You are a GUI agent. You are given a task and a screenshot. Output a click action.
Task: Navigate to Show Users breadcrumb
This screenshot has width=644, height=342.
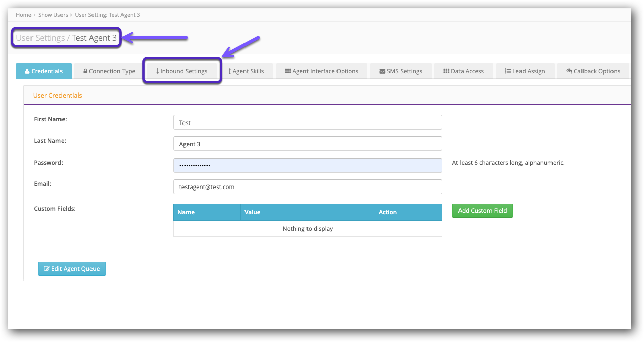(x=53, y=15)
